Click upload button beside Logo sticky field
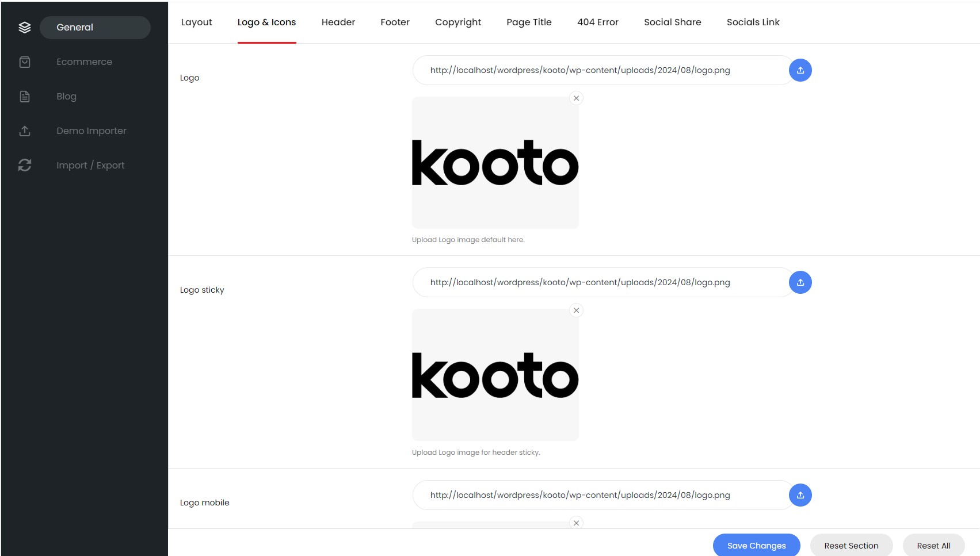980x556 pixels. tap(800, 283)
